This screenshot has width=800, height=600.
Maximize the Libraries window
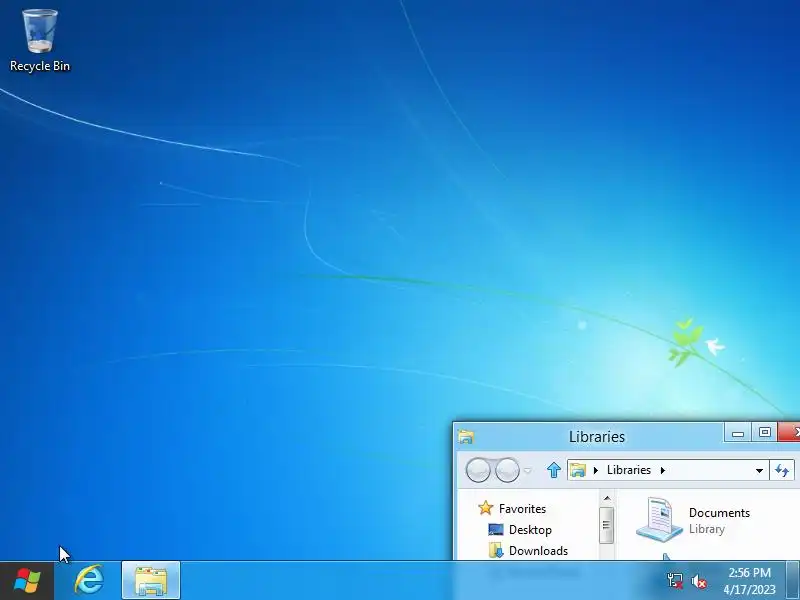click(764, 433)
